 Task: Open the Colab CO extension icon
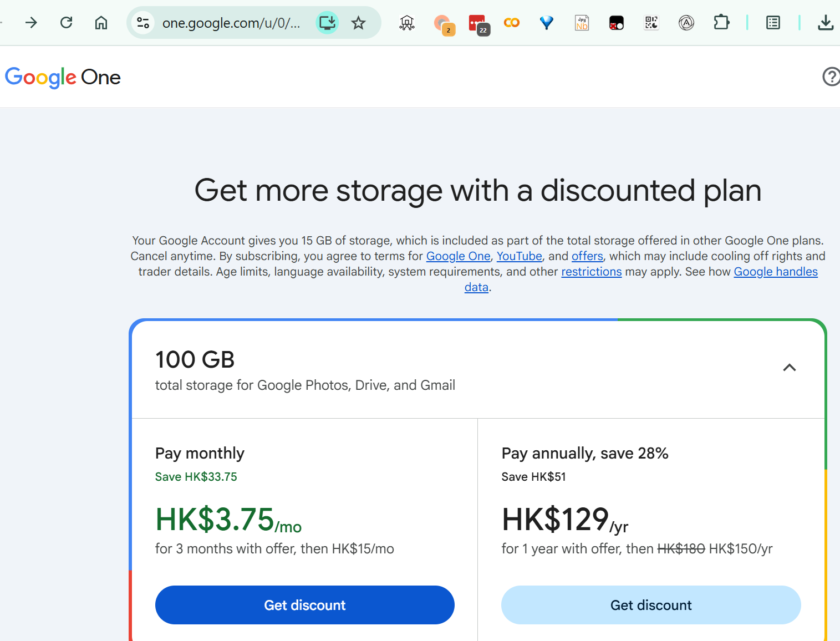tap(512, 23)
